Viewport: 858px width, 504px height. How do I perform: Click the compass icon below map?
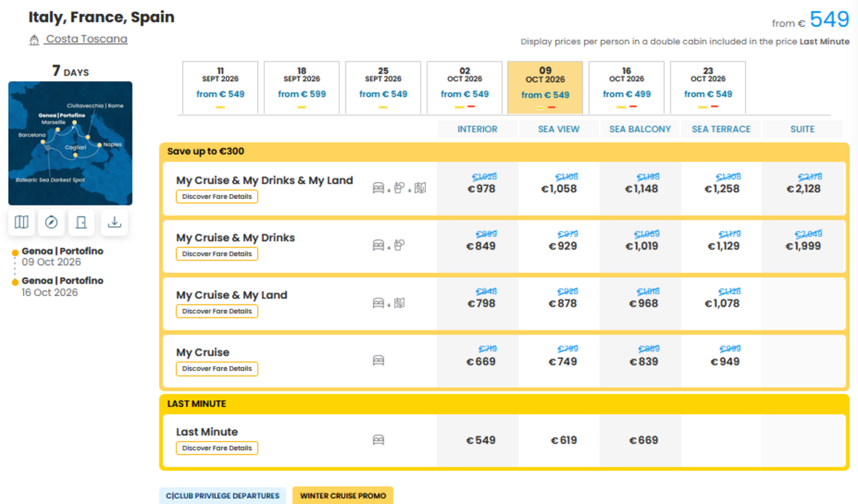[x=52, y=222]
